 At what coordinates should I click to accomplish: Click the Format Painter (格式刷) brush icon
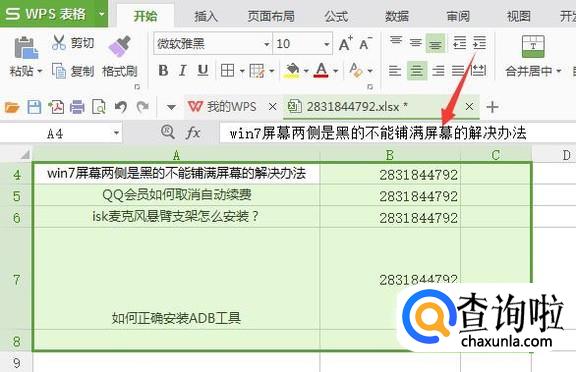pyautogui.click(x=120, y=46)
